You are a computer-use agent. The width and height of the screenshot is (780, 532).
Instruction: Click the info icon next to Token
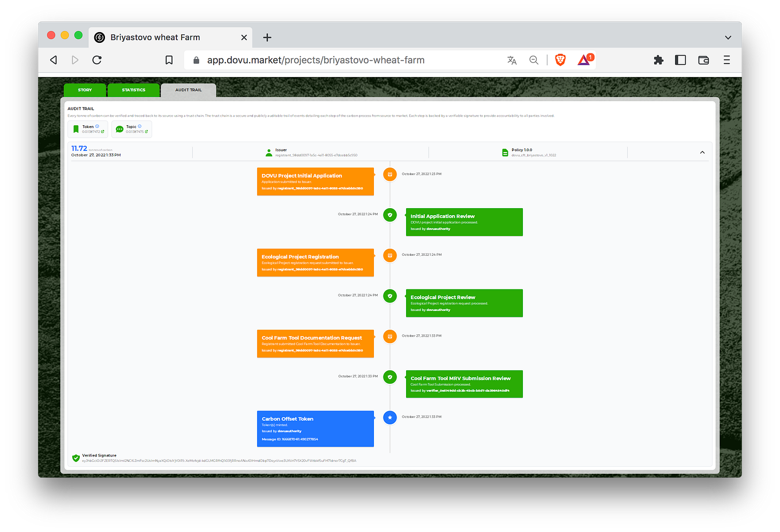(97, 126)
